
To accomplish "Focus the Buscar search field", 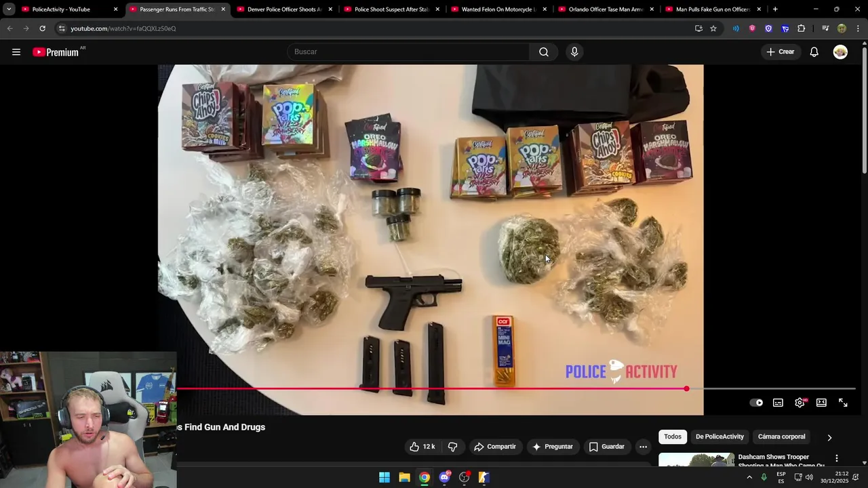I will click(409, 52).
